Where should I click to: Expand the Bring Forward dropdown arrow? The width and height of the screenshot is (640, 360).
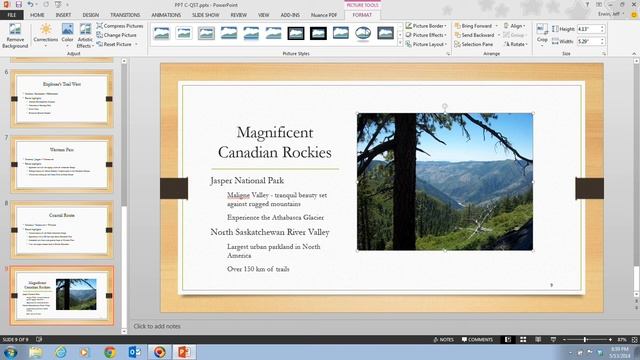point(497,26)
